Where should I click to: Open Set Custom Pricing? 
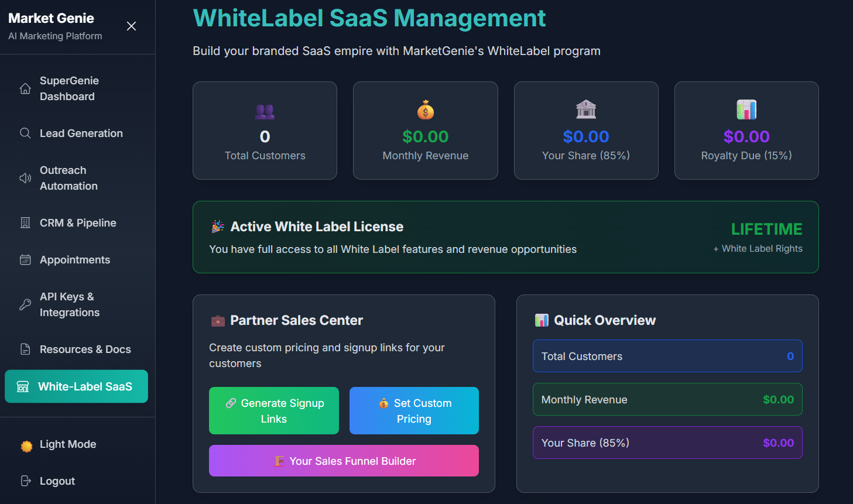(x=414, y=410)
